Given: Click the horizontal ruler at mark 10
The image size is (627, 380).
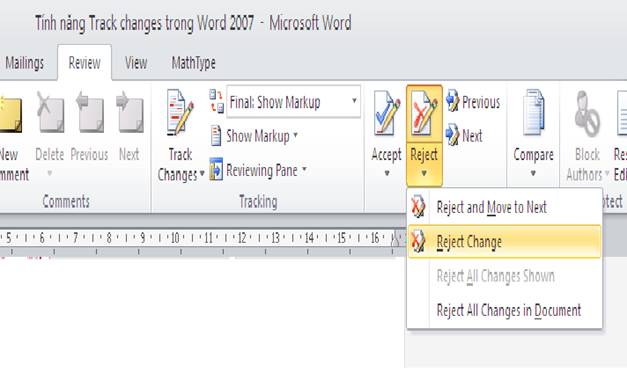Looking at the screenshot, I should (x=175, y=238).
